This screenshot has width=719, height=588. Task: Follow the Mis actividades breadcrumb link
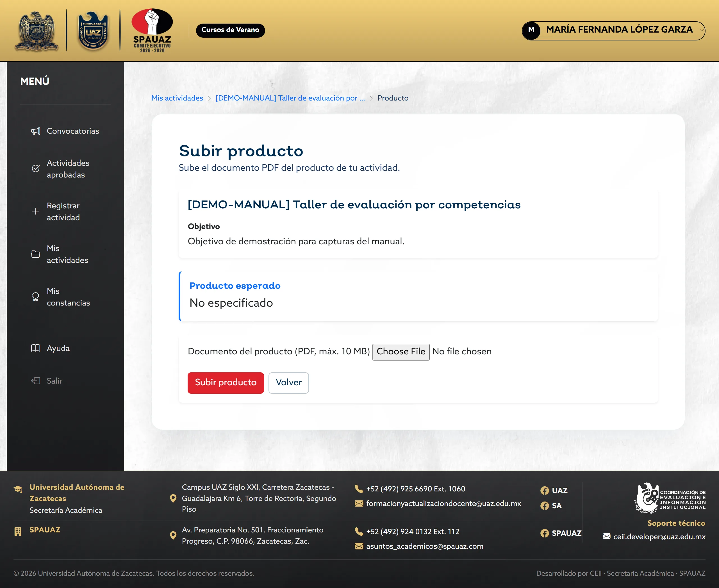[177, 98]
